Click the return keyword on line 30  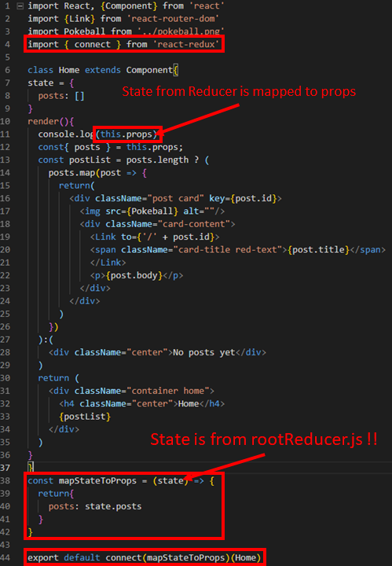pos(53,378)
